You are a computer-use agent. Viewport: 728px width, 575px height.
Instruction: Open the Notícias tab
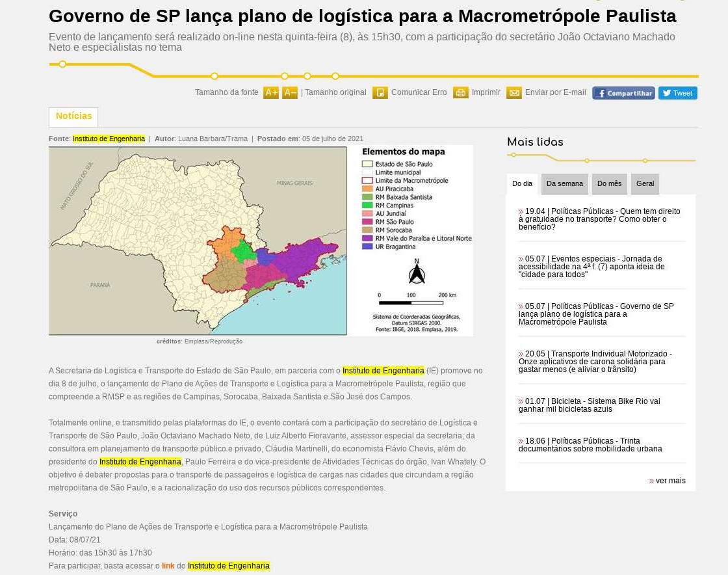(73, 116)
